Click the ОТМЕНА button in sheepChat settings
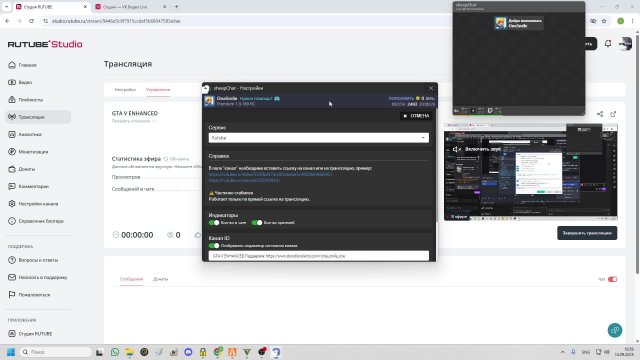The width and height of the screenshot is (640, 360). click(x=416, y=116)
